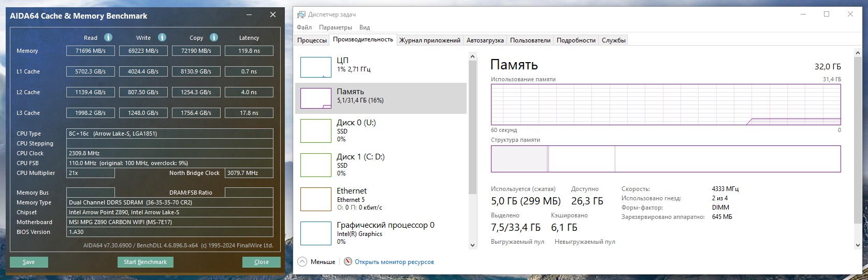868x280 pixels.
Task: Click the resource monitor icon in Task Manager
Action: [x=348, y=262]
